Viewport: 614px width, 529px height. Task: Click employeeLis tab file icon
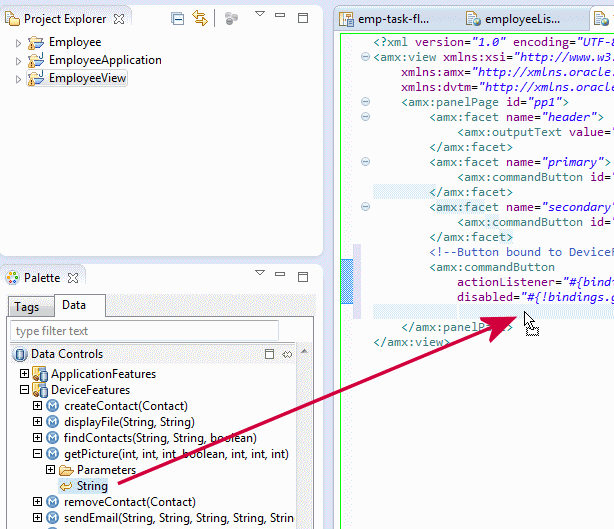click(x=473, y=19)
